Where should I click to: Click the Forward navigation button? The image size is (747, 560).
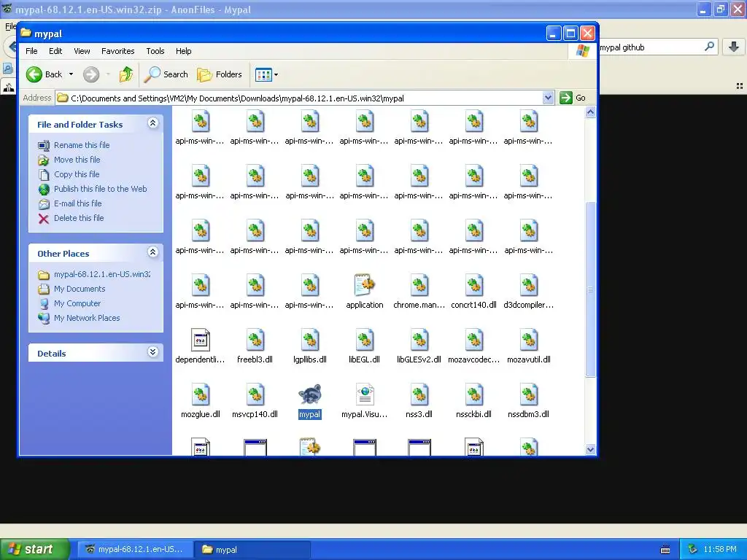point(91,74)
